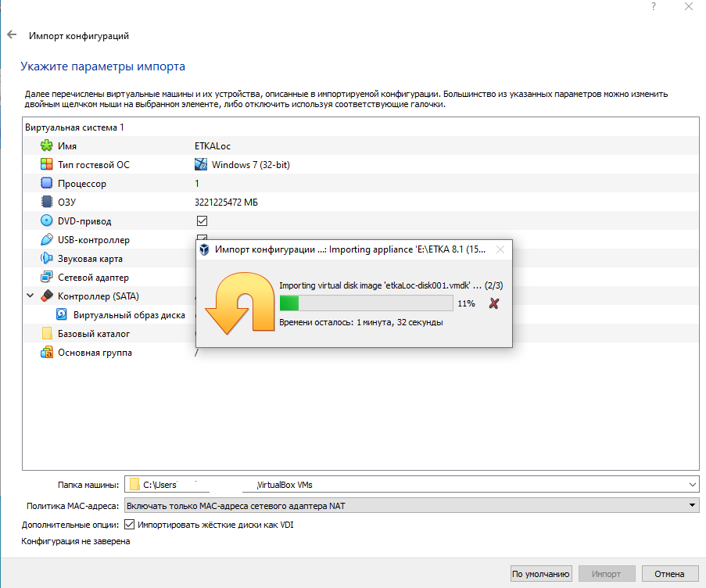Click the Звуковая карта speaker icon
706x588 pixels.
tap(46, 259)
